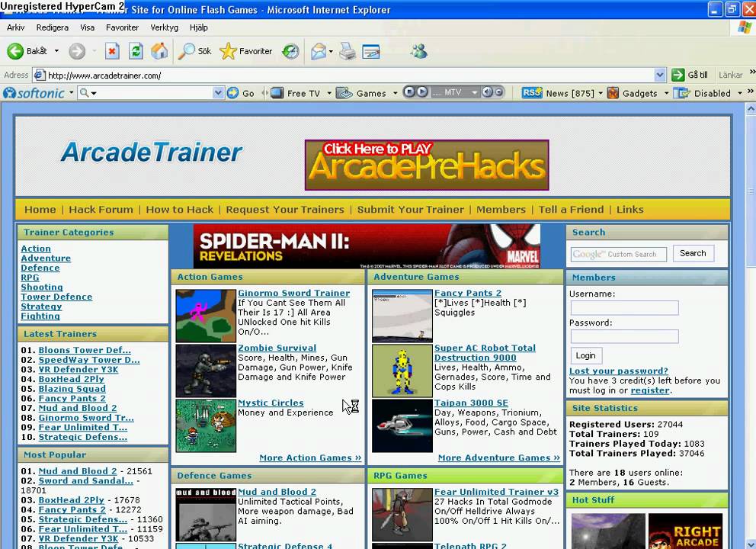Click the Spider-Man II Revelations banner
This screenshot has height=549, width=756.
(367, 246)
